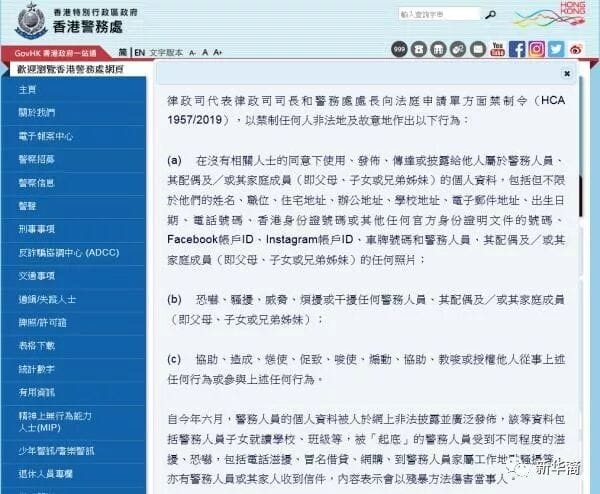600x494 pixels.
Task: Select the smallest font size A-
Action: pyautogui.click(x=192, y=52)
